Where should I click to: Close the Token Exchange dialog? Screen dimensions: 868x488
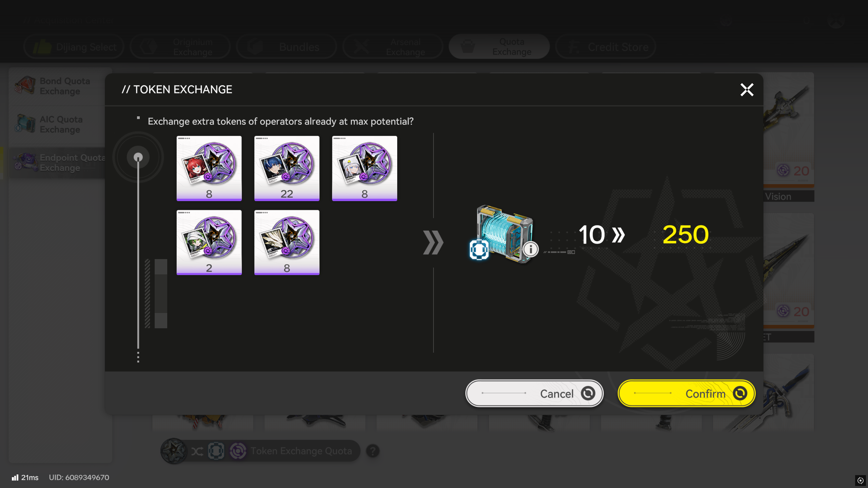click(747, 90)
